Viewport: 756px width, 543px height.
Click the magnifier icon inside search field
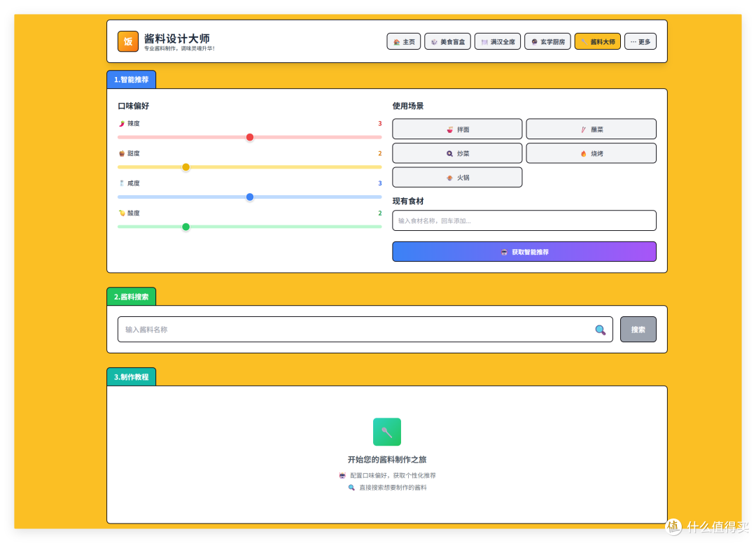pos(601,330)
